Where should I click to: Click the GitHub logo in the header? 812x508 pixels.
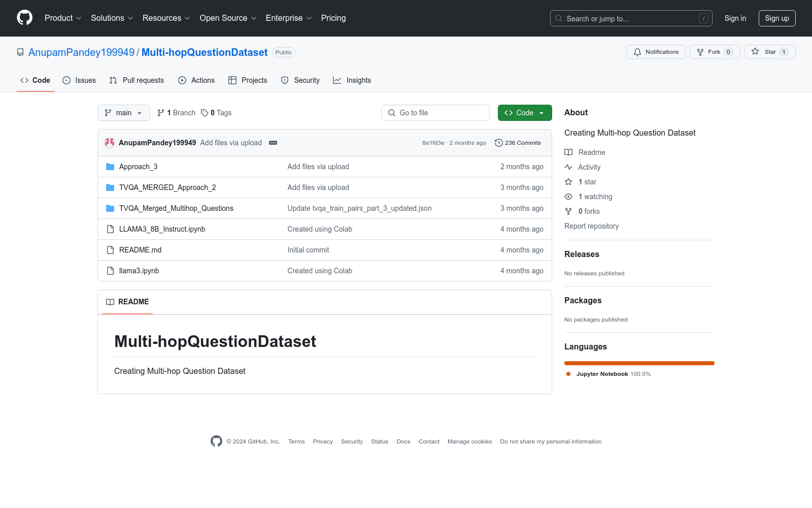[x=24, y=18]
